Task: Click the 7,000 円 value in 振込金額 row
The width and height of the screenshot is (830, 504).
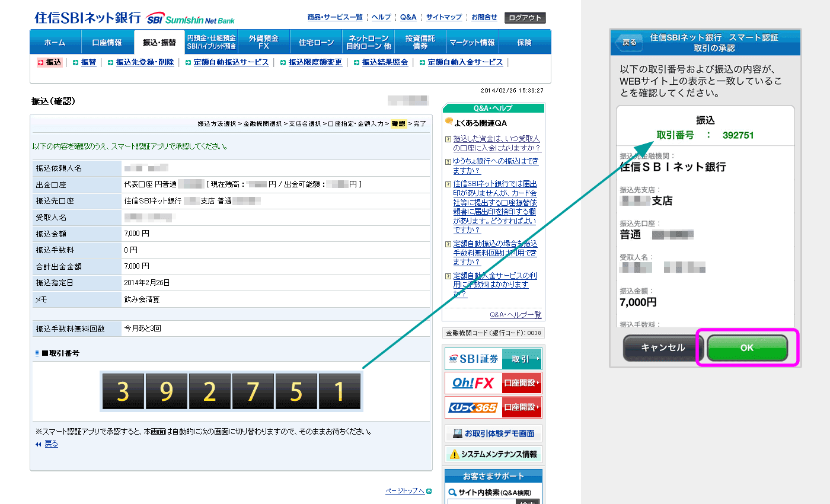Action: [137, 234]
